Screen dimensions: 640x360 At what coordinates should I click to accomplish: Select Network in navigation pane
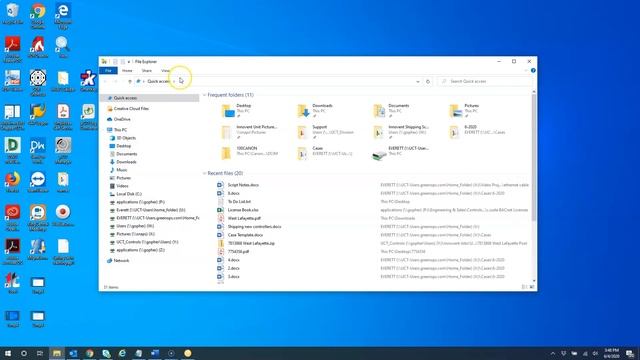[x=121, y=260]
